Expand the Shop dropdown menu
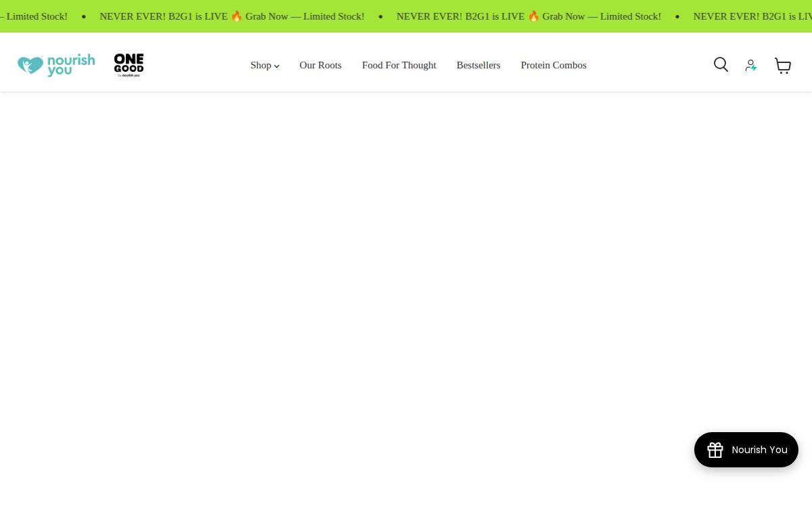Image resolution: width=812 pixels, height=508 pixels. click(x=265, y=65)
